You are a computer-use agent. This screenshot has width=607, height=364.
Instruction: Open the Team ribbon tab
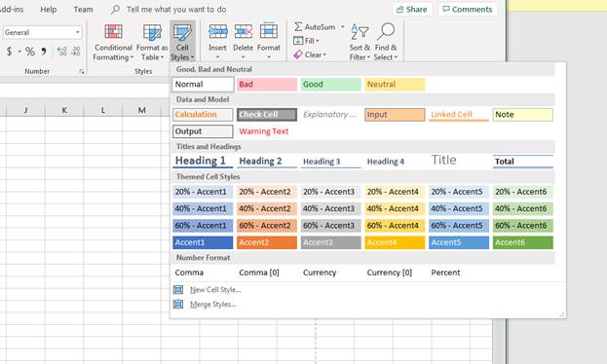pyautogui.click(x=83, y=10)
